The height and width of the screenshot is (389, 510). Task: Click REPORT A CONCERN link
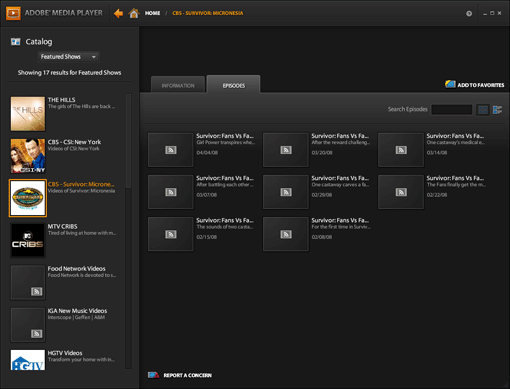188,376
